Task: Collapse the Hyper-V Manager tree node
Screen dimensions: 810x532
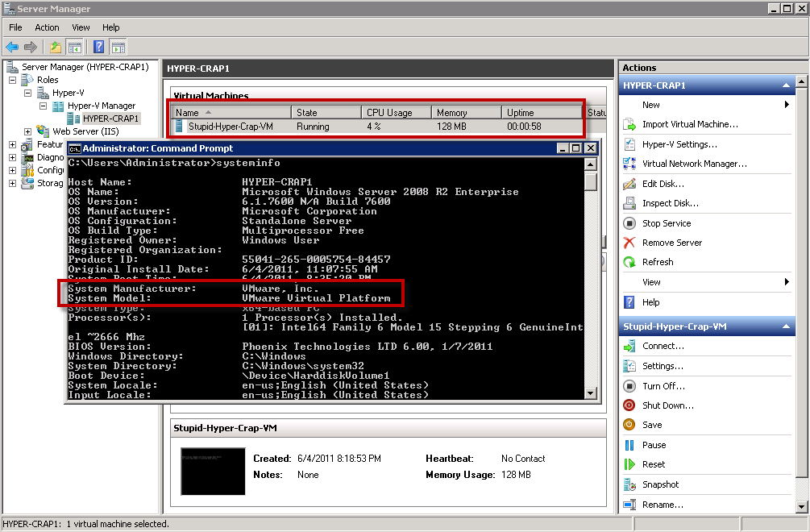Action: click(x=44, y=106)
